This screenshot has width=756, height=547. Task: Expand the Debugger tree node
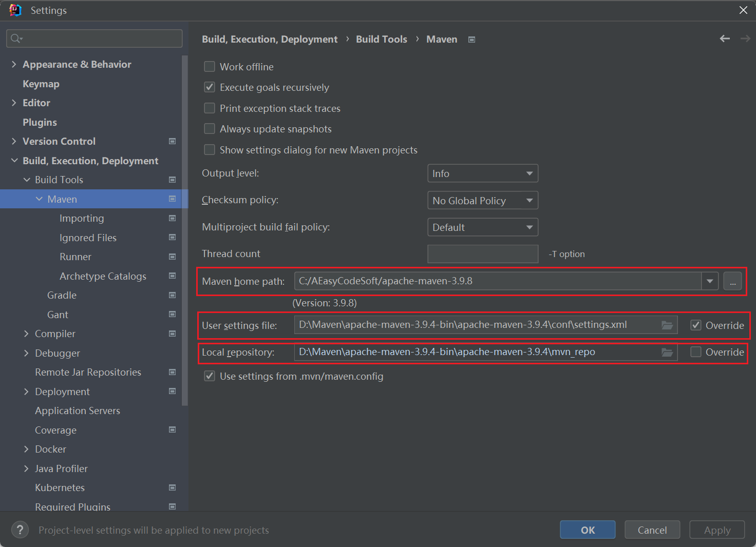[x=26, y=353]
